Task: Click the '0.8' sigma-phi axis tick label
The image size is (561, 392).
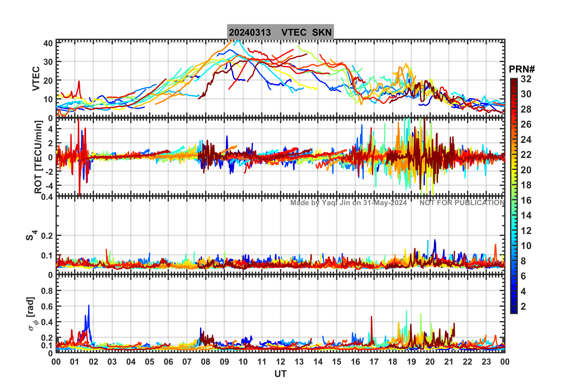Action: 47,291
